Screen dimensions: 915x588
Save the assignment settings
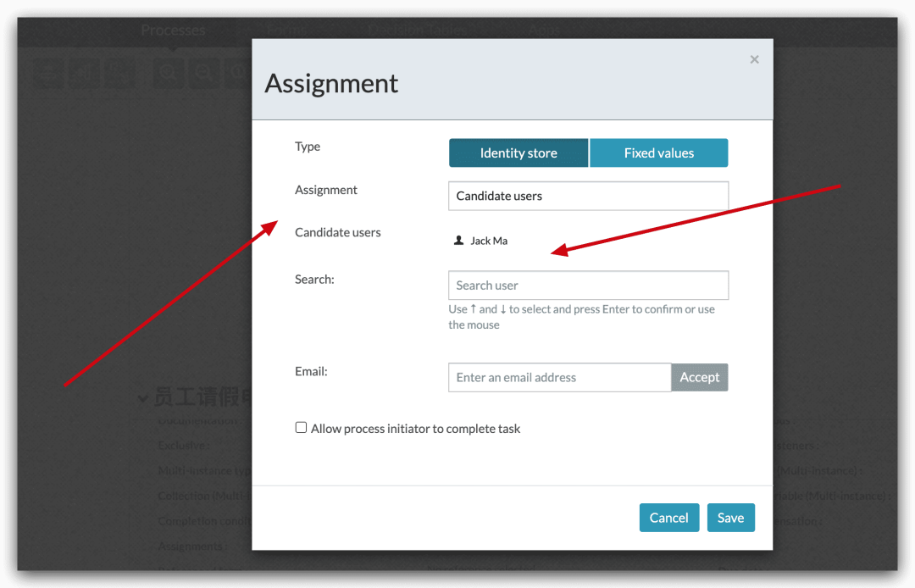(730, 518)
